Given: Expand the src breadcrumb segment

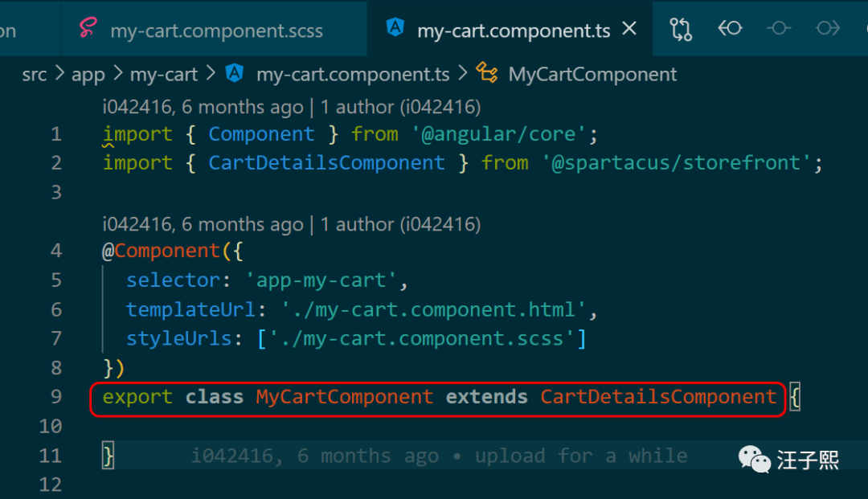Looking at the screenshot, I should (x=34, y=75).
